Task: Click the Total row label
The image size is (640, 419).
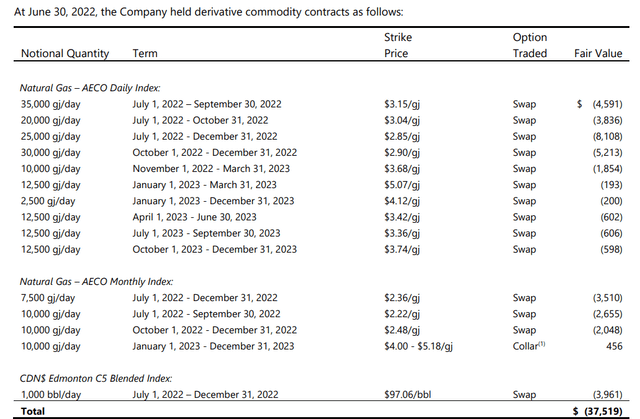Action: [33, 410]
